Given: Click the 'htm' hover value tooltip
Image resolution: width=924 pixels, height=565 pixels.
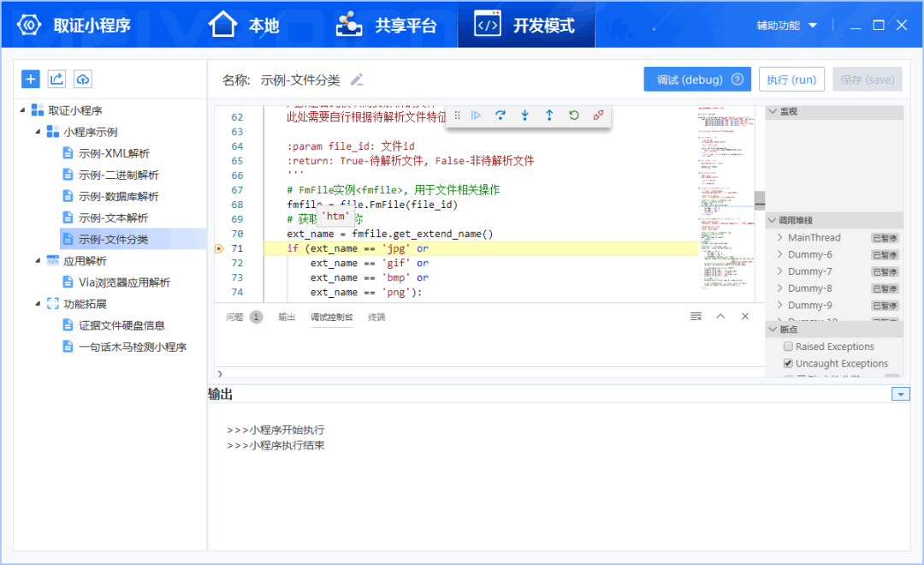Looking at the screenshot, I should pos(335,217).
